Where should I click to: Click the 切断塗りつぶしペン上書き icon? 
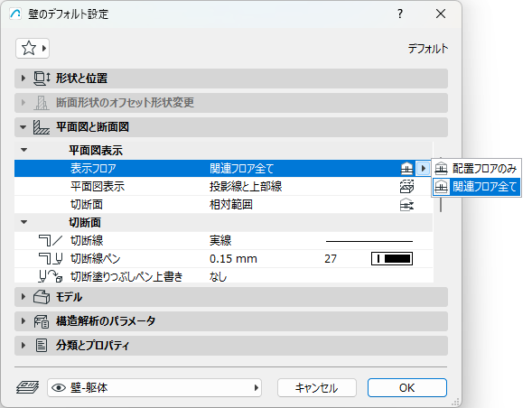pyautogui.click(x=51, y=277)
